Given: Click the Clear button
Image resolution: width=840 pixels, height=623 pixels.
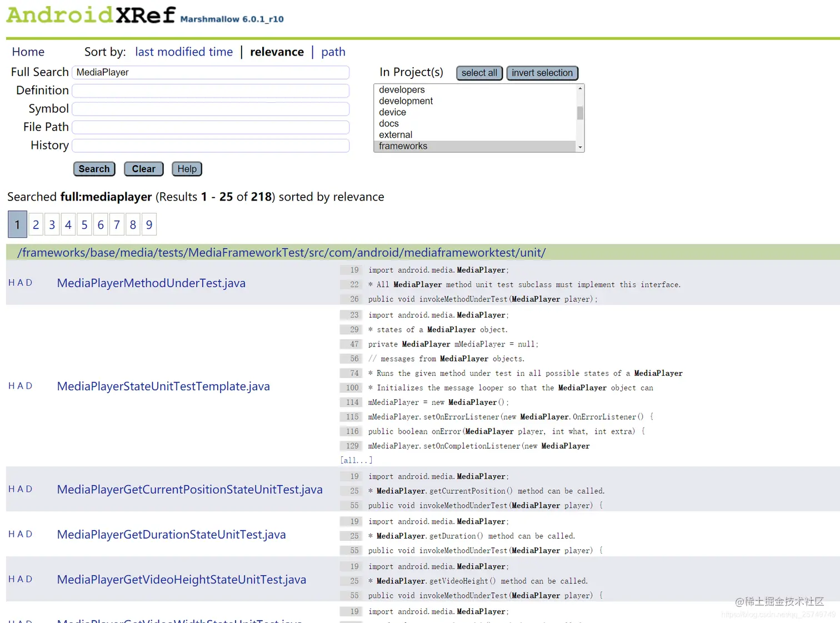Looking at the screenshot, I should pyautogui.click(x=144, y=169).
